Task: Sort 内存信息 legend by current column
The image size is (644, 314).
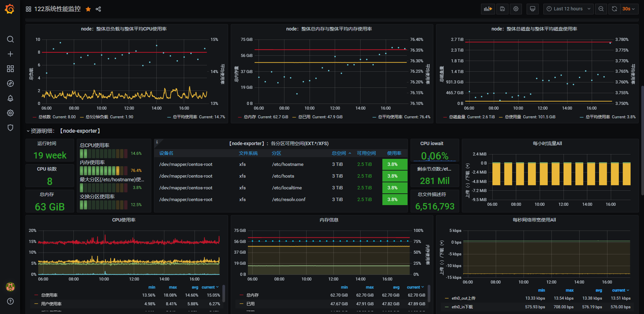Action: click(x=415, y=287)
